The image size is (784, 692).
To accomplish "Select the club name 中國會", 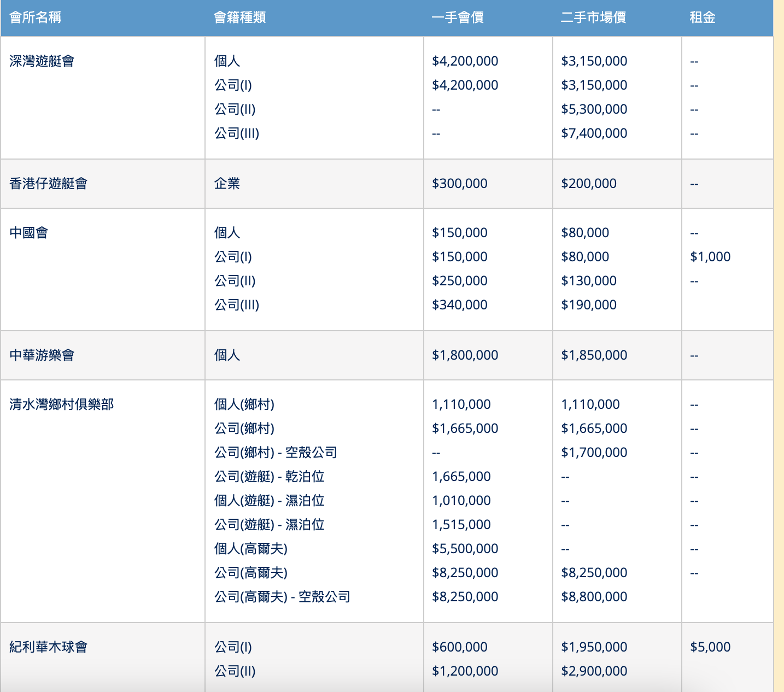I will coord(28,233).
